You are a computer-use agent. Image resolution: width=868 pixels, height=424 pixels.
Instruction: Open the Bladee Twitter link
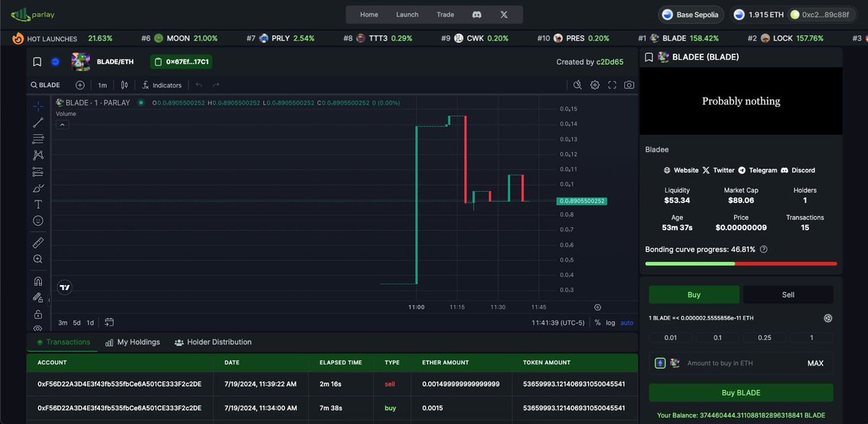(x=718, y=170)
